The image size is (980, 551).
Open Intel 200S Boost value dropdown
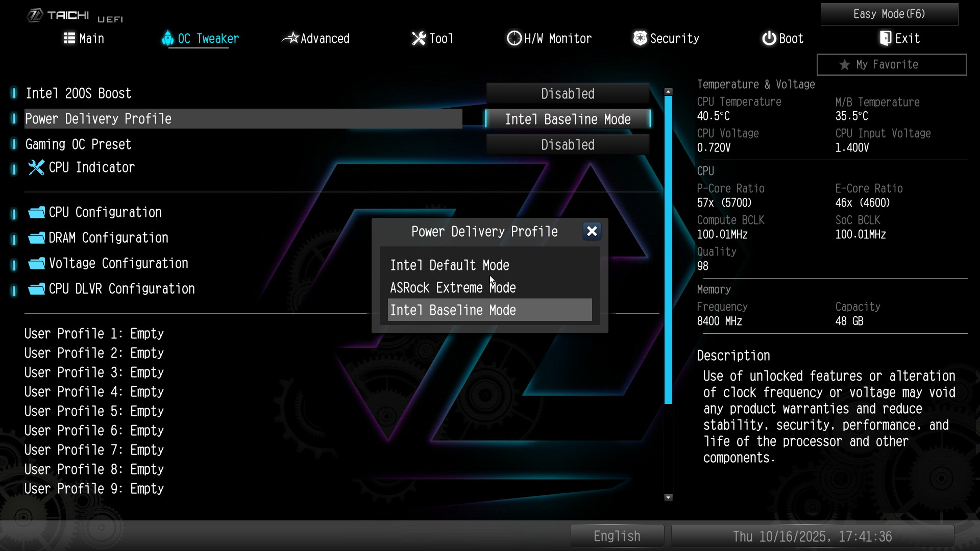pos(568,94)
